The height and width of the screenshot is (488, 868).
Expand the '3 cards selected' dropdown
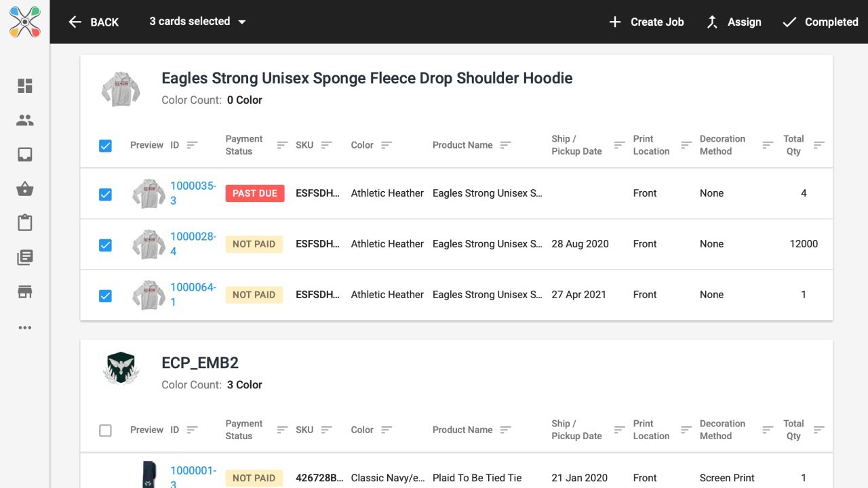click(197, 22)
